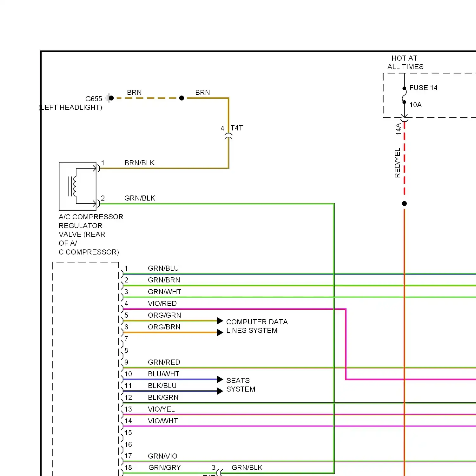
Task: Click the SEATS SYSTEM reference text
Action: (x=241, y=385)
